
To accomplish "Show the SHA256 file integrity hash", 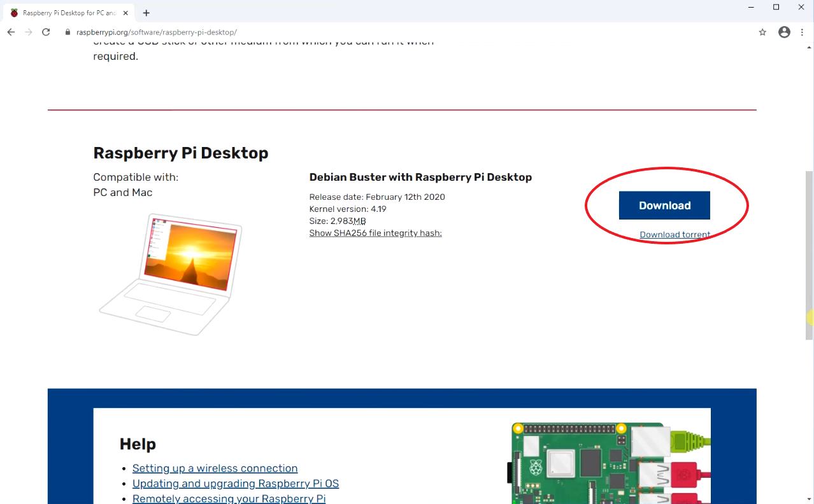I will pos(375,233).
